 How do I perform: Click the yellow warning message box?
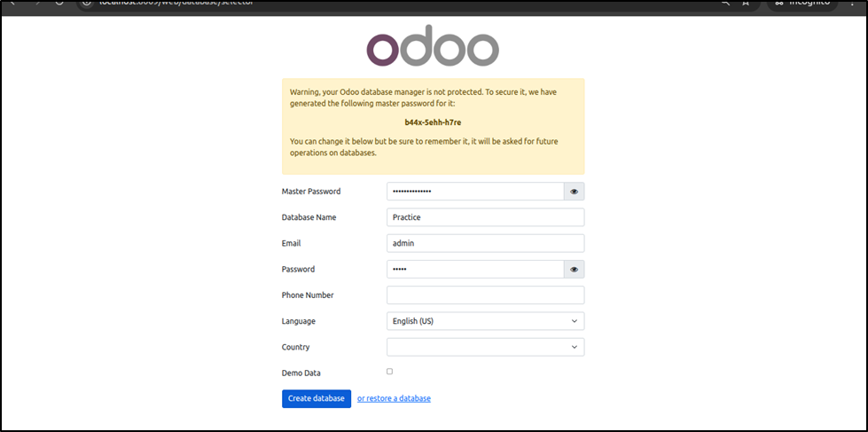(433, 126)
